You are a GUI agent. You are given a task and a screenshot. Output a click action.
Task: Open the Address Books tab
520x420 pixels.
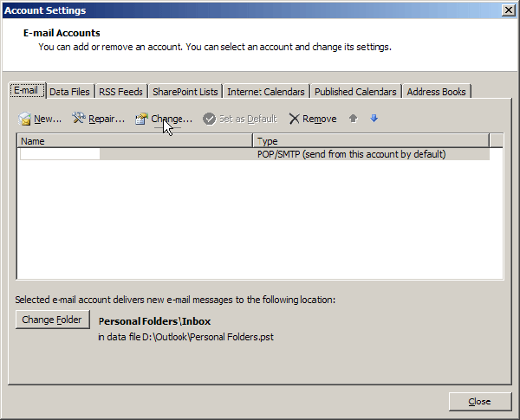pyautogui.click(x=436, y=92)
